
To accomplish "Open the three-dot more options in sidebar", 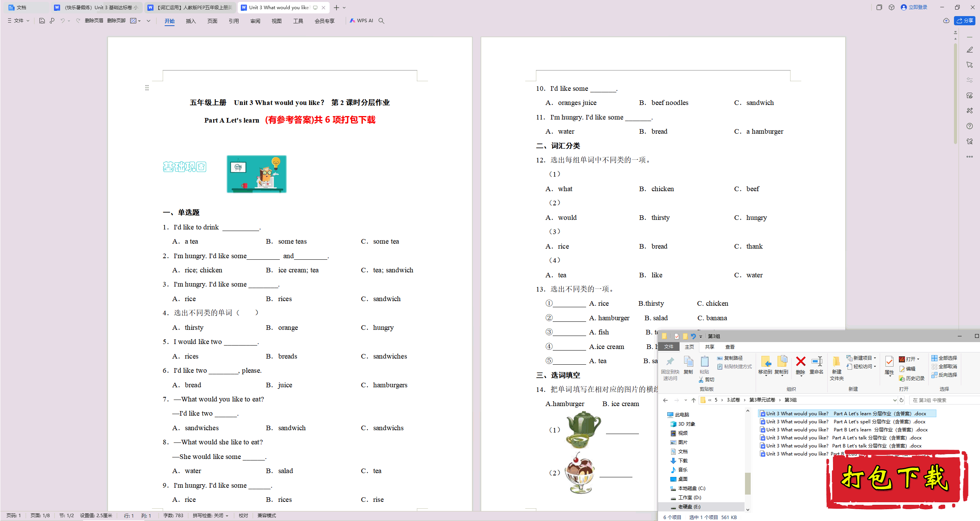I will [970, 157].
